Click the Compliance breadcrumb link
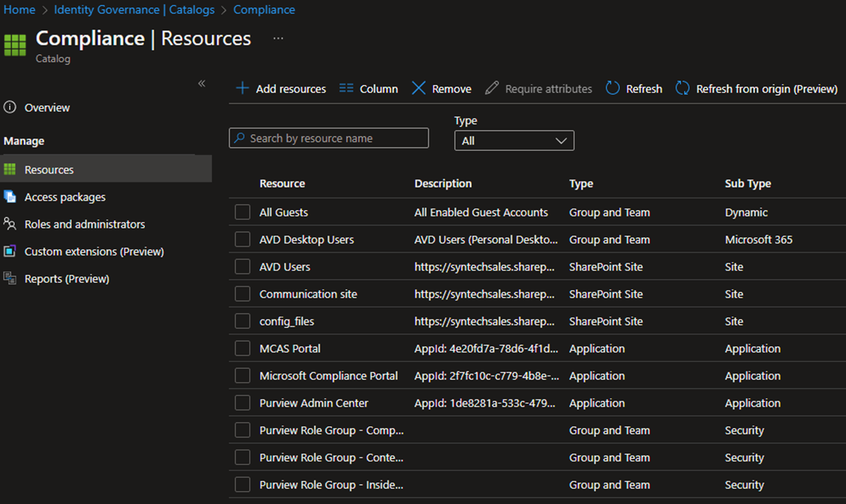 pos(264,10)
